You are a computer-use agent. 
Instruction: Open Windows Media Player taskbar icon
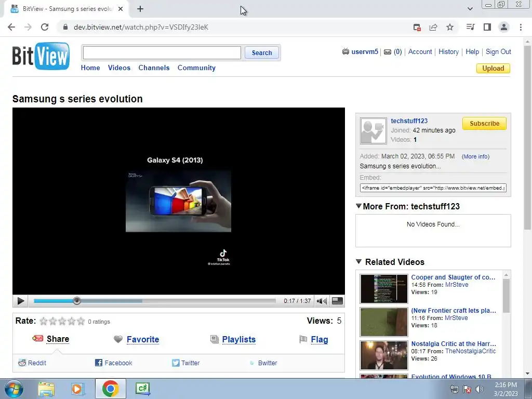coord(77,389)
